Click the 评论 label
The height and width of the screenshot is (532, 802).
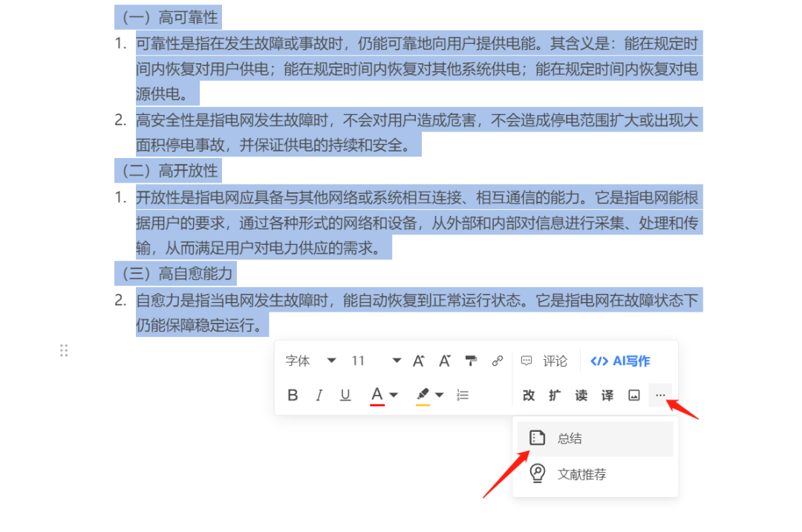pyautogui.click(x=555, y=361)
